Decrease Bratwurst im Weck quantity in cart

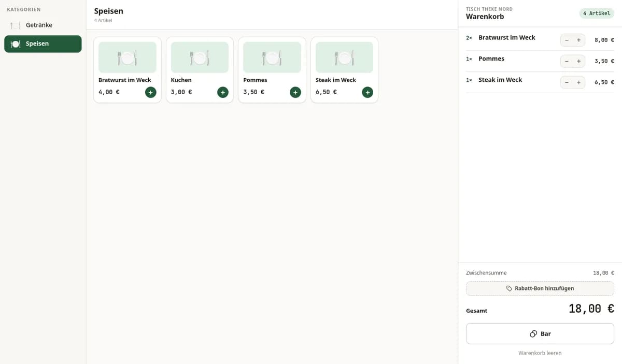pyautogui.click(x=567, y=40)
